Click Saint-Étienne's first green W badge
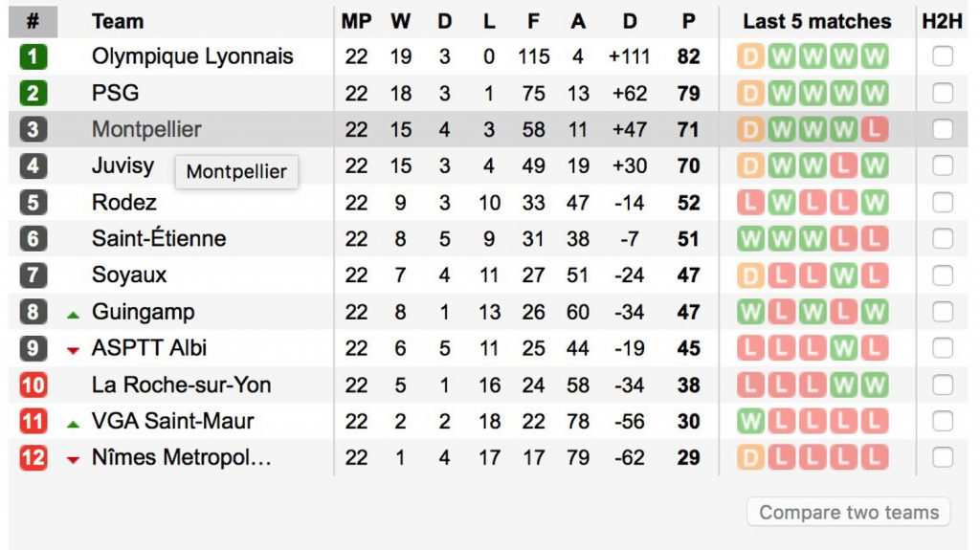Image resolution: width=980 pixels, height=550 pixels. (751, 238)
